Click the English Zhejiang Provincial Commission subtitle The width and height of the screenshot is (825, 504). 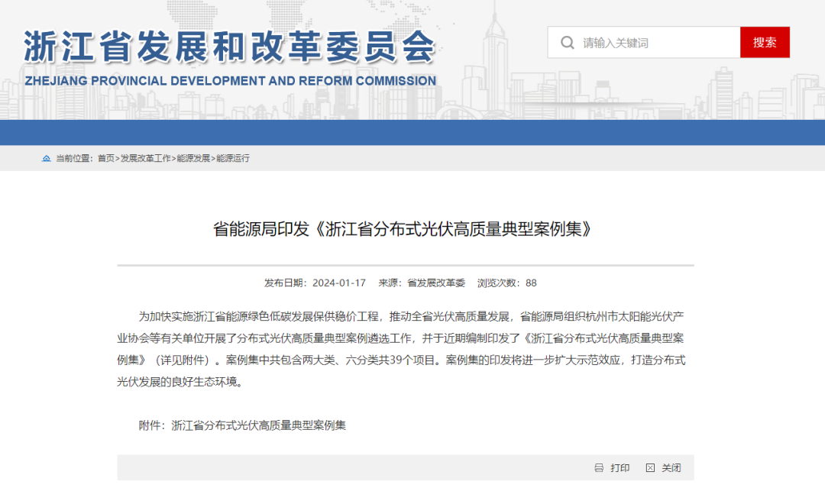pyautogui.click(x=230, y=81)
